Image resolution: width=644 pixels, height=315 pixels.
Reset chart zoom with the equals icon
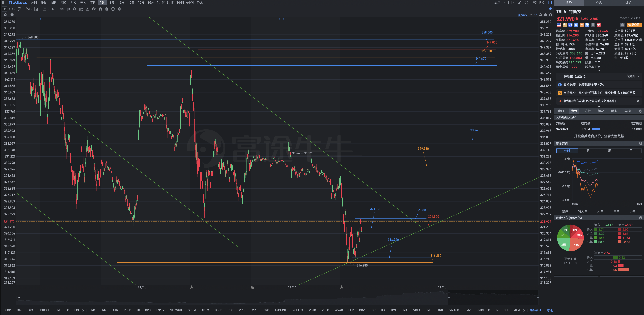[x=541, y=15]
